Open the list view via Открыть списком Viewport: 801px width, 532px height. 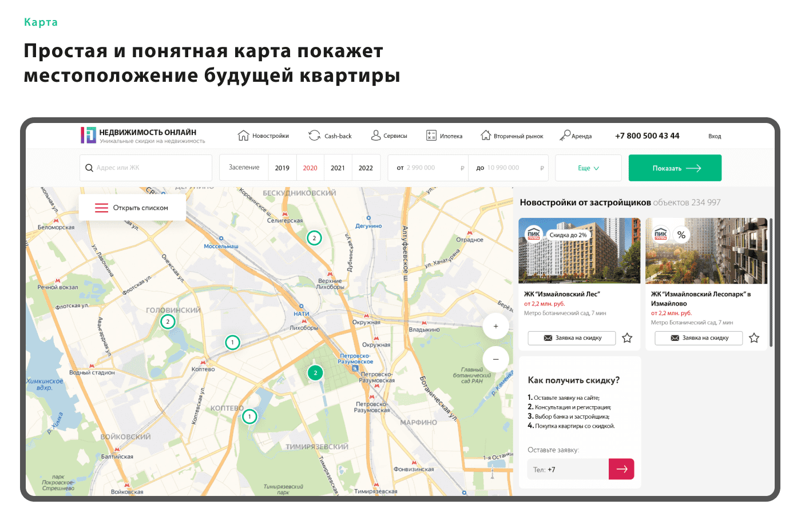point(133,208)
